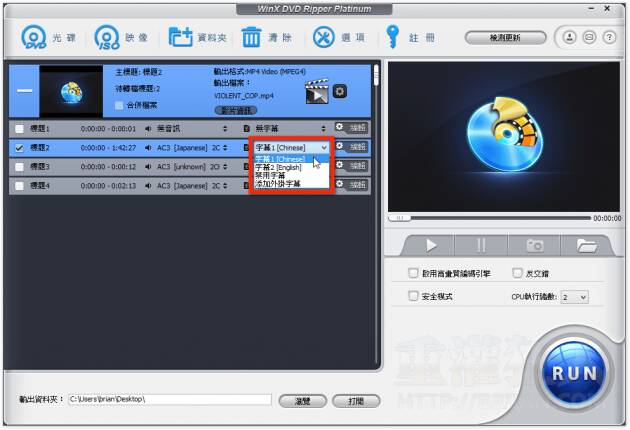630x430 pixels.
Task: Enable the 安全模式 safe mode checkbox
Action: [x=413, y=296]
